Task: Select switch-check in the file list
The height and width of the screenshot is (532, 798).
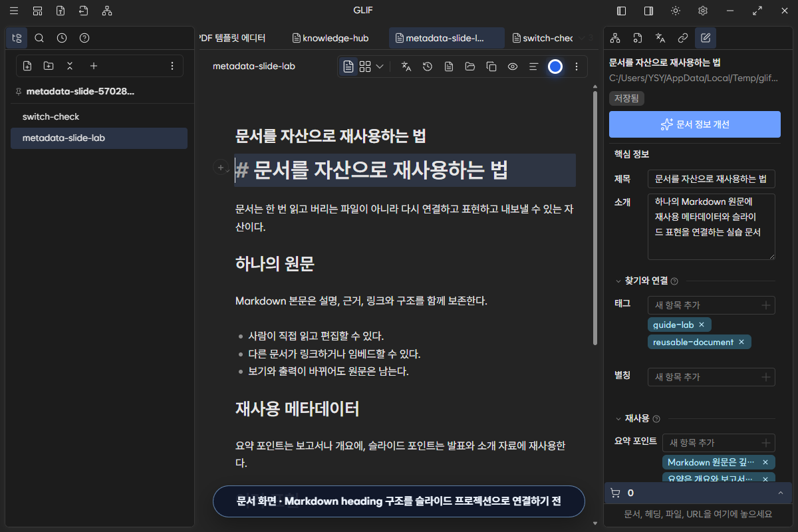Action: pyautogui.click(x=99, y=116)
